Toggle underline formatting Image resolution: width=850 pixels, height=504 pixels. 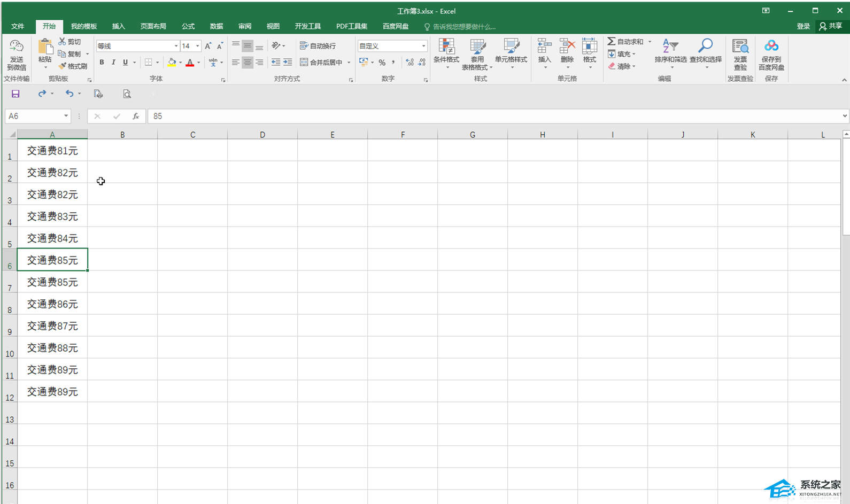pos(125,63)
